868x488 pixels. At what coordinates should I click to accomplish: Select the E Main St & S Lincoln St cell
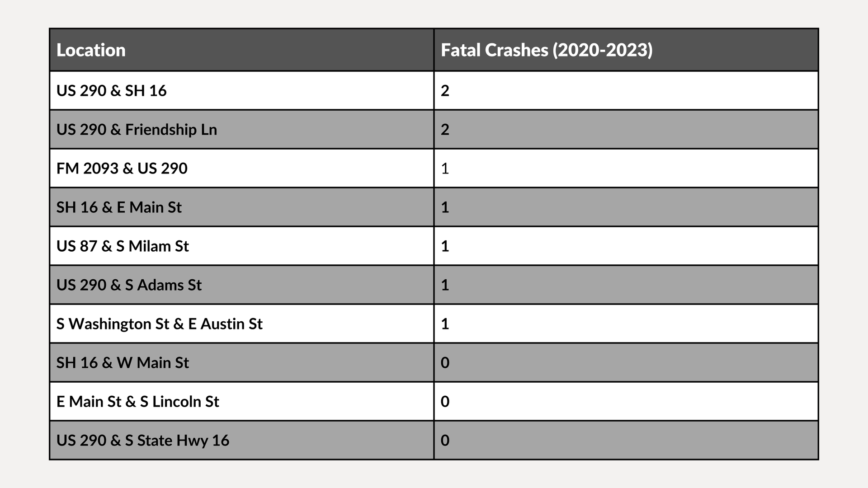241,401
